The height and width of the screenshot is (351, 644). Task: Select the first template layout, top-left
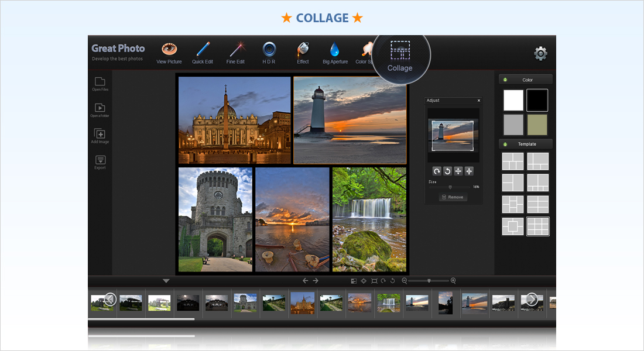[x=513, y=161]
